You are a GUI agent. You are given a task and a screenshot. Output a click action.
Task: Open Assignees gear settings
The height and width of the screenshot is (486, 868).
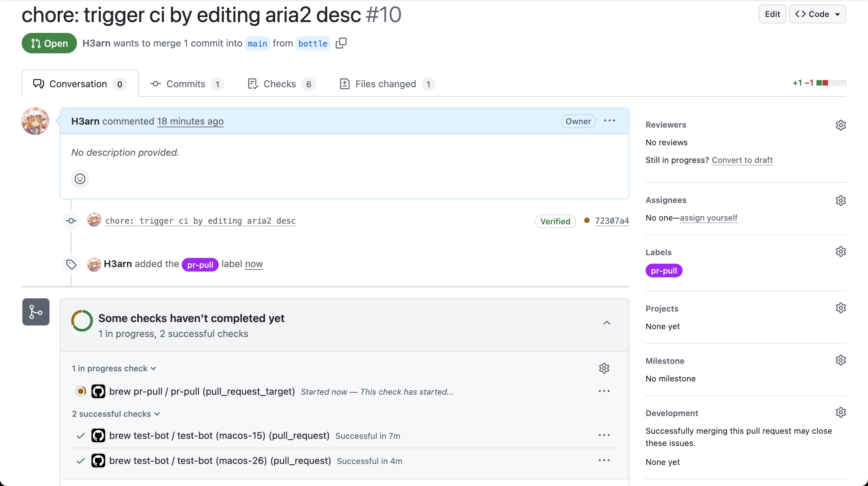click(841, 201)
